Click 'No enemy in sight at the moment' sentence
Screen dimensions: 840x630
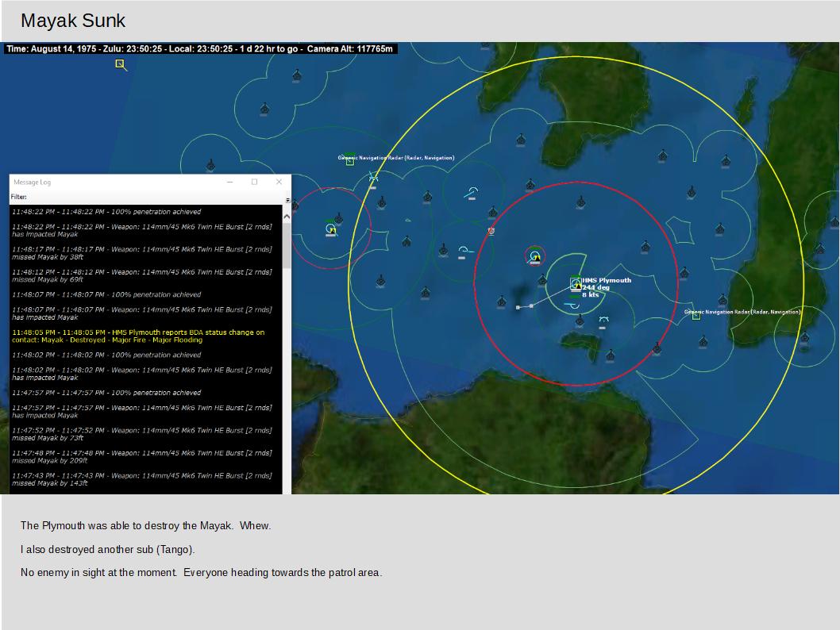coord(98,573)
